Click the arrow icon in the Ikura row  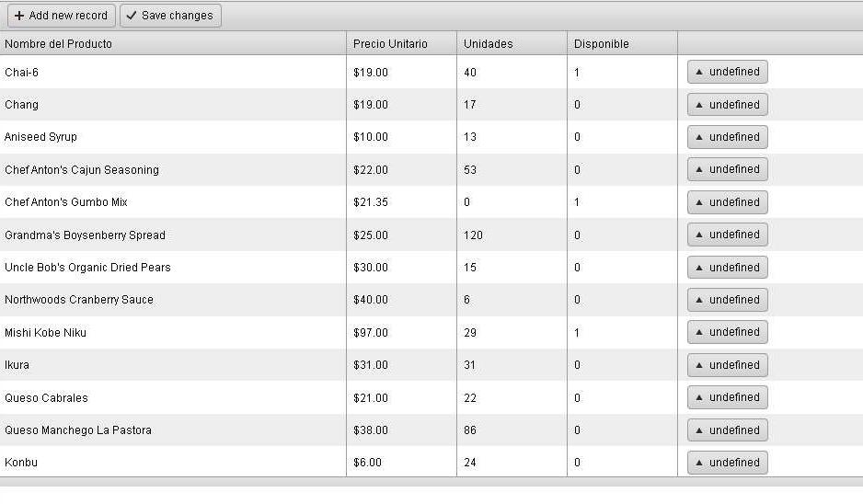tap(699, 365)
